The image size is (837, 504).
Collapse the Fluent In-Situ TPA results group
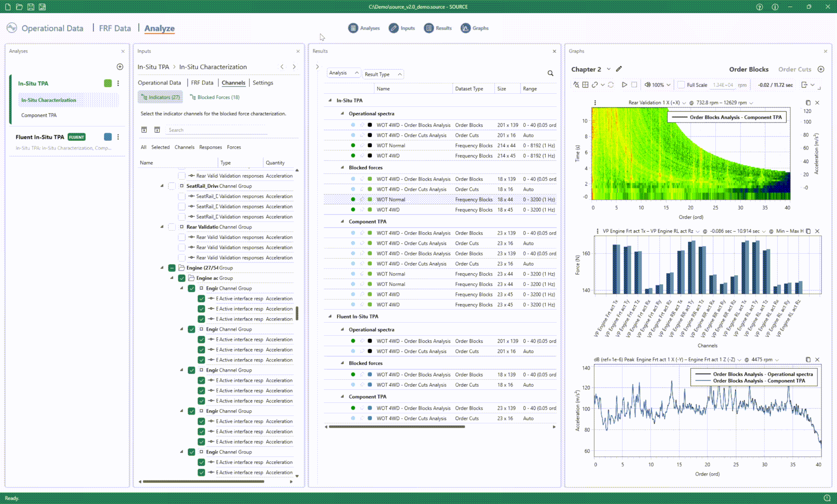coord(330,317)
